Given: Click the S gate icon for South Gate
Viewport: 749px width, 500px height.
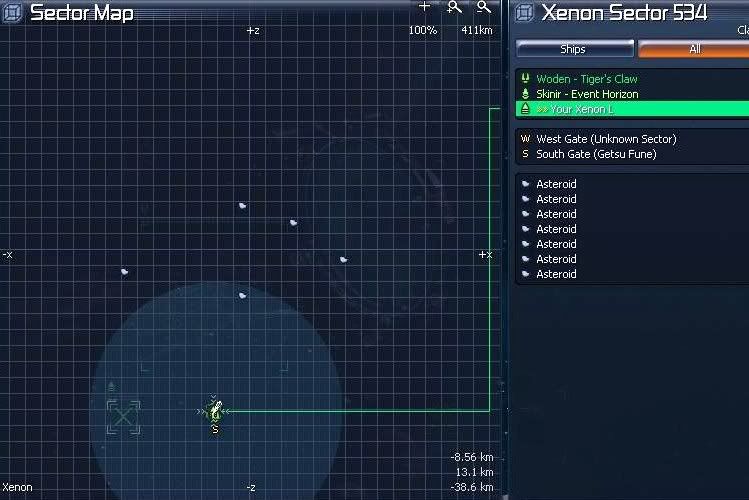Looking at the screenshot, I should (525, 154).
